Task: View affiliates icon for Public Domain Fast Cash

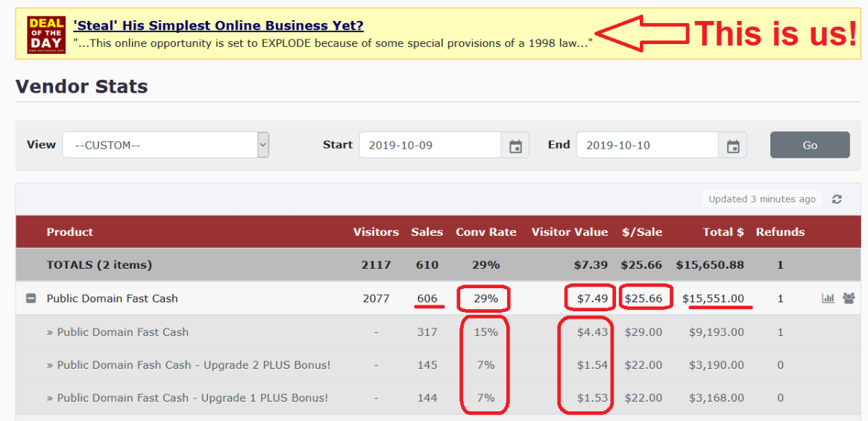Action: (x=849, y=299)
